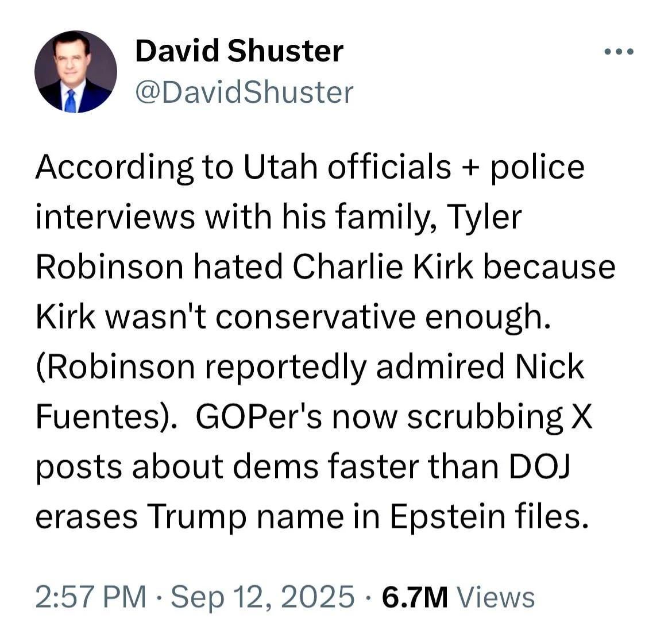Open the David Shuster display name link
The image size is (672, 630).
tap(239, 51)
